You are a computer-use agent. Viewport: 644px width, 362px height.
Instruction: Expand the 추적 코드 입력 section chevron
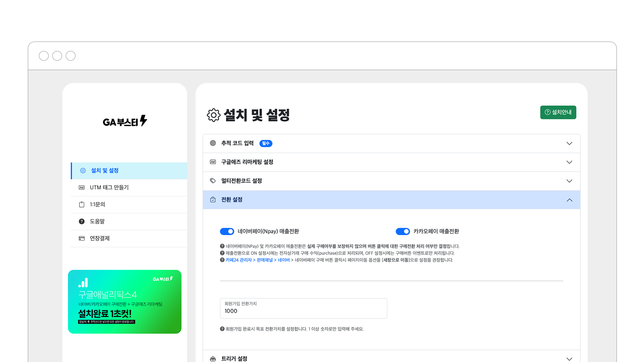pos(569,143)
